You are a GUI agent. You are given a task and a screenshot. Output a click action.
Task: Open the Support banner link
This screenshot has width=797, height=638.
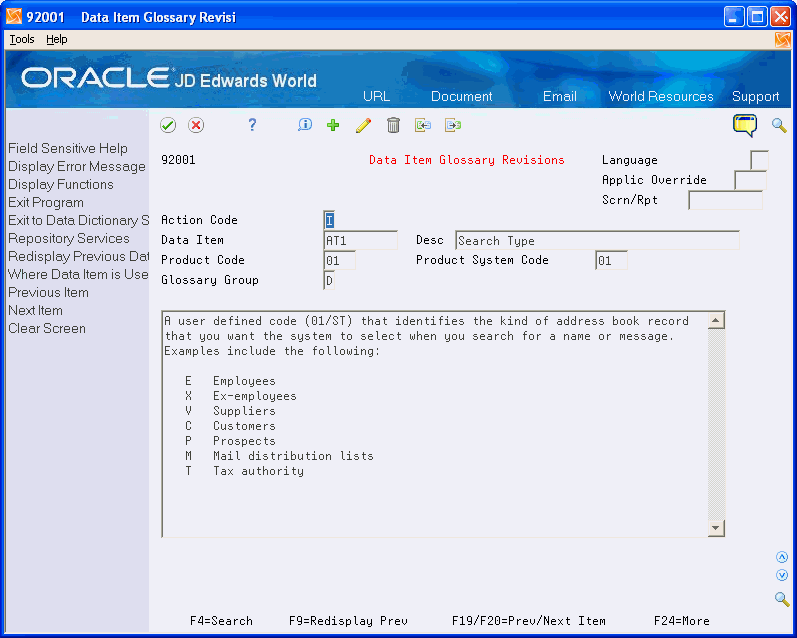point(755,97)
